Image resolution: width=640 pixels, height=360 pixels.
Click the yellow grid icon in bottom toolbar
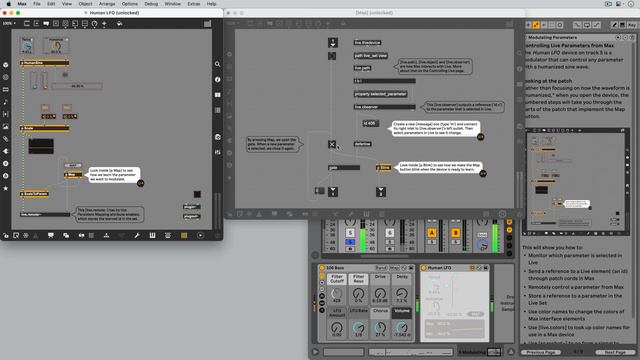point(184,236)
